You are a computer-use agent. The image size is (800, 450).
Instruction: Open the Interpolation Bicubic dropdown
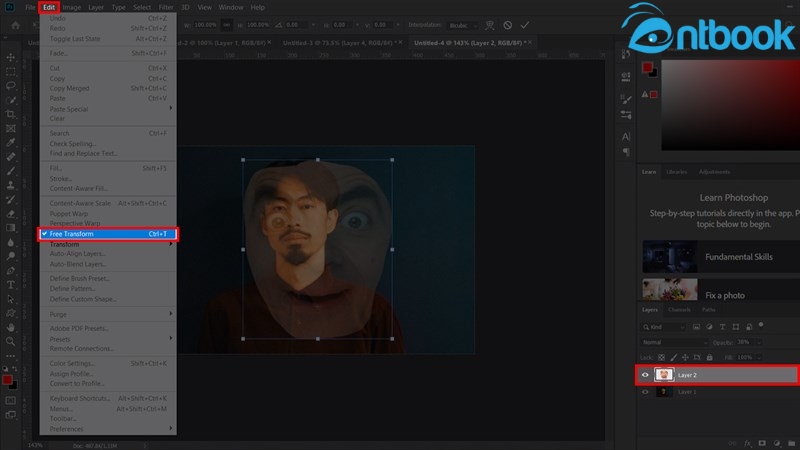pos(463,25)
